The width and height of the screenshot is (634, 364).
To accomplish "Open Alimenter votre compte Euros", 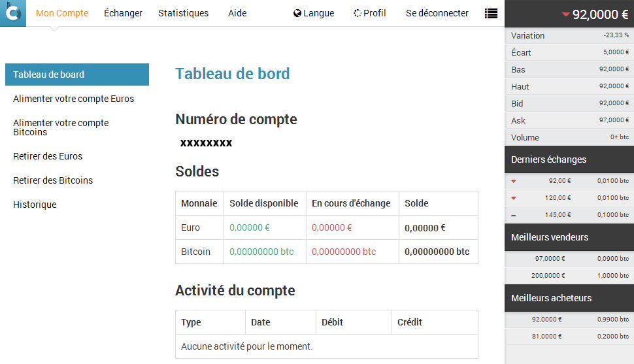I will pos(73,99).
